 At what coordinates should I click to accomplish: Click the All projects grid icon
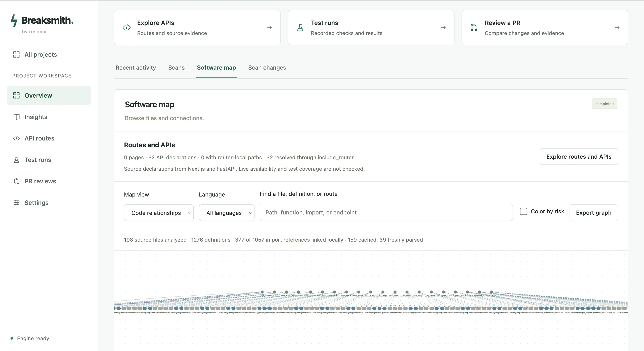pos(16,54)
